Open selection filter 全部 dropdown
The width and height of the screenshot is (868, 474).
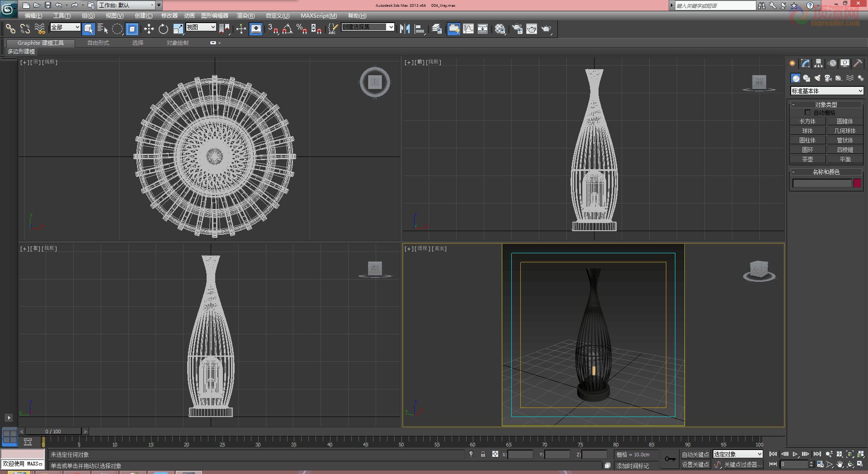[65, 27]
